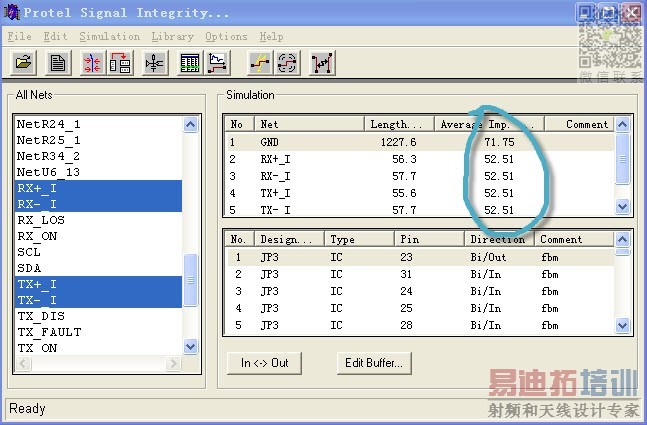Click up arrow of Simulation nets scrollbar

pyautogui.click(x=622, y=124)
